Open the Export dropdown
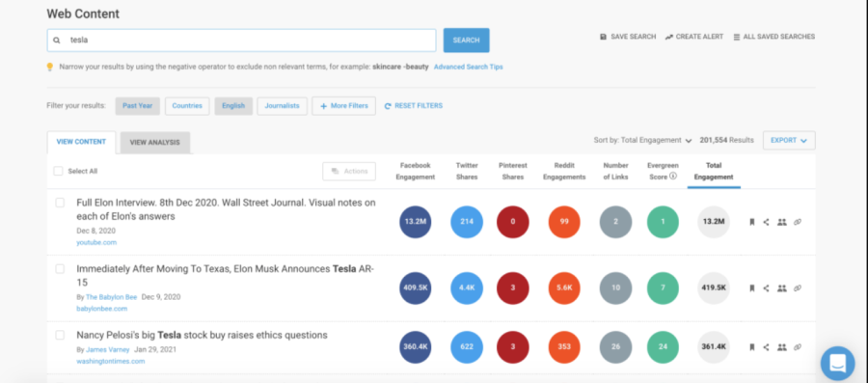Viewport: 868px width, 383px height. click(789, 141)
